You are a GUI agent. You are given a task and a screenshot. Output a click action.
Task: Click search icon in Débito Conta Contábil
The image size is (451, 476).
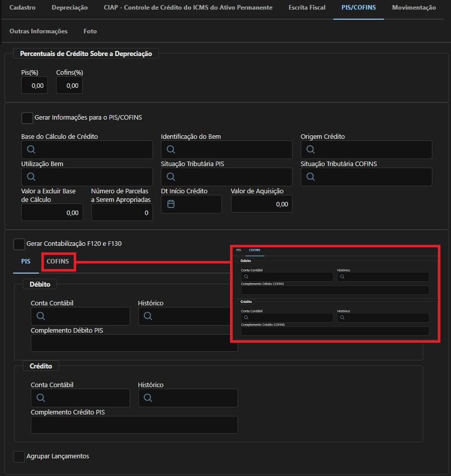40,316
